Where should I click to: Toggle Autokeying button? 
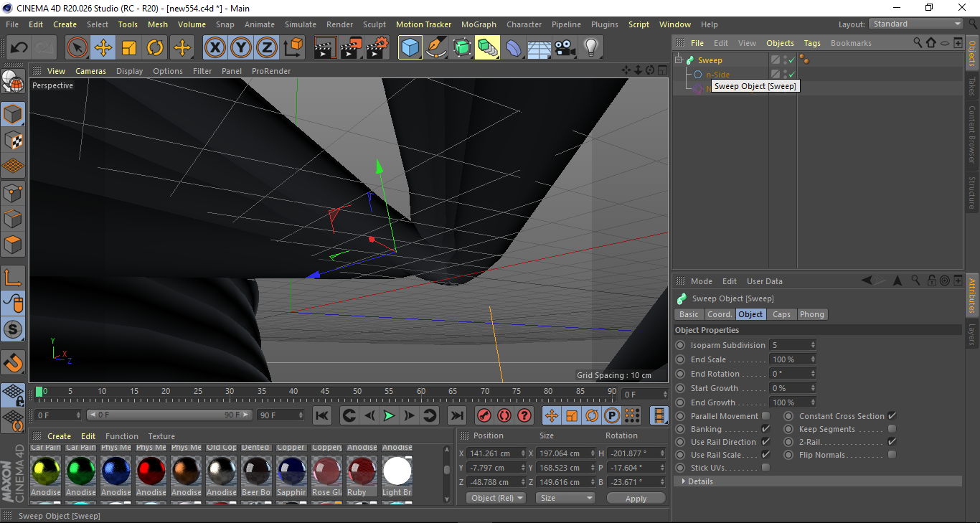(504, 415)
